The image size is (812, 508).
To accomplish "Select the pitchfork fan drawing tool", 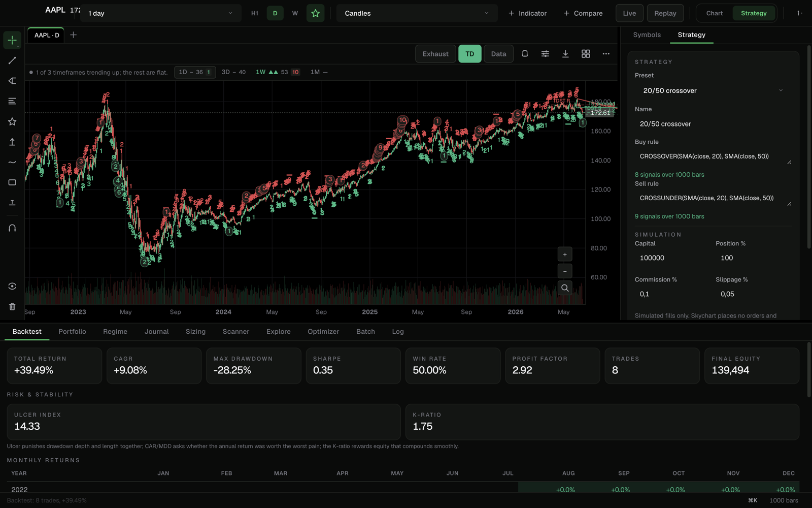I will coord(12,81).
